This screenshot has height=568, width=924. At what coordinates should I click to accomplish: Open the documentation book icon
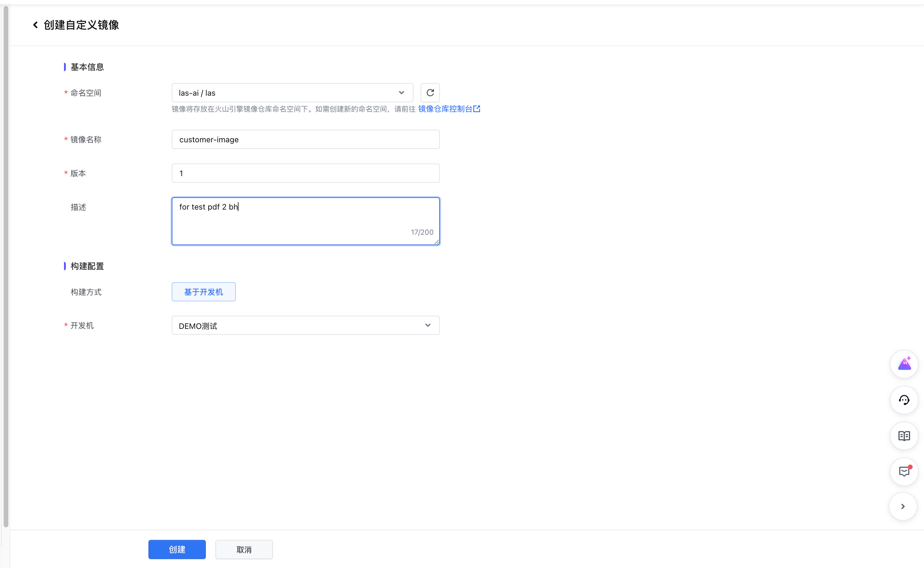pyautogui.click(x=904, y=436)
